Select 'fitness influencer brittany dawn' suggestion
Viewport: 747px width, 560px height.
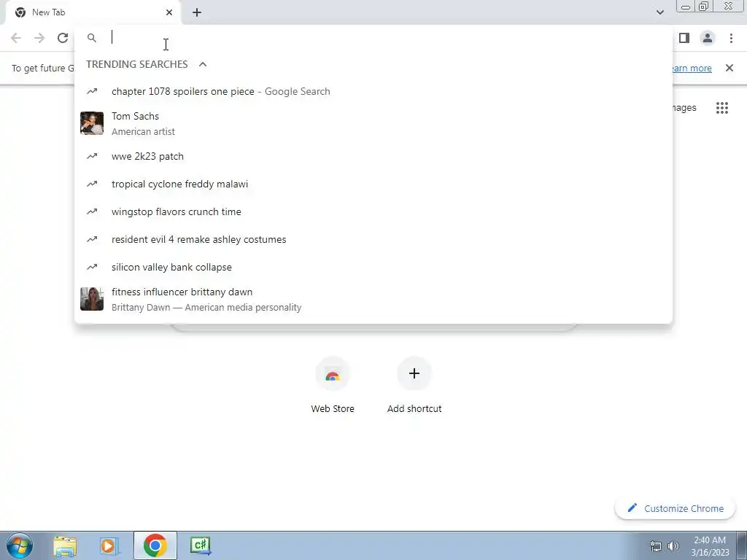[373, 300]
